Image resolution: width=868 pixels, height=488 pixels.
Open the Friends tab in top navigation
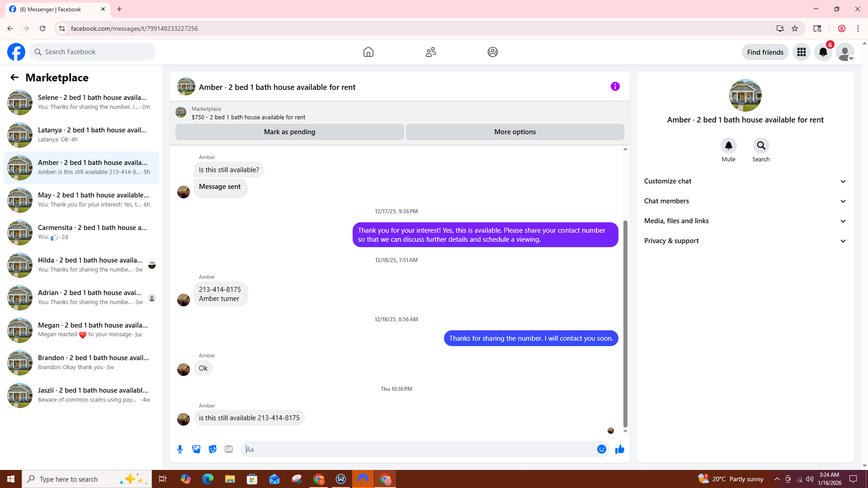click(x=430, y=52)
